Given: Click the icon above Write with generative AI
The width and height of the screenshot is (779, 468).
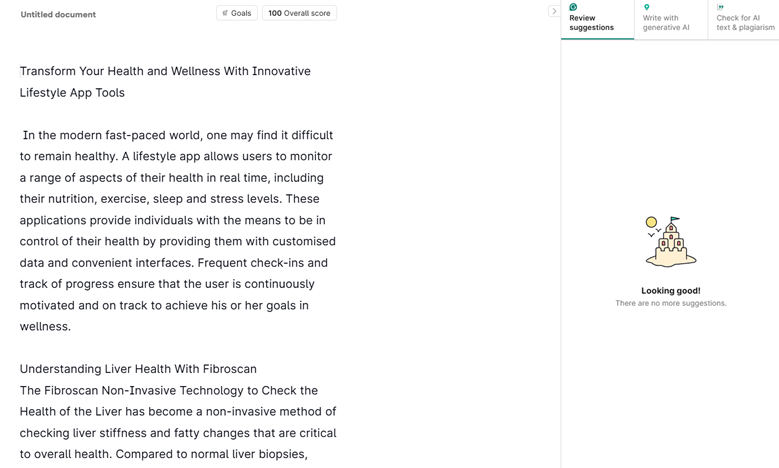Looking at the screenshot, I should pyautogui.click(x=647, y=7).
